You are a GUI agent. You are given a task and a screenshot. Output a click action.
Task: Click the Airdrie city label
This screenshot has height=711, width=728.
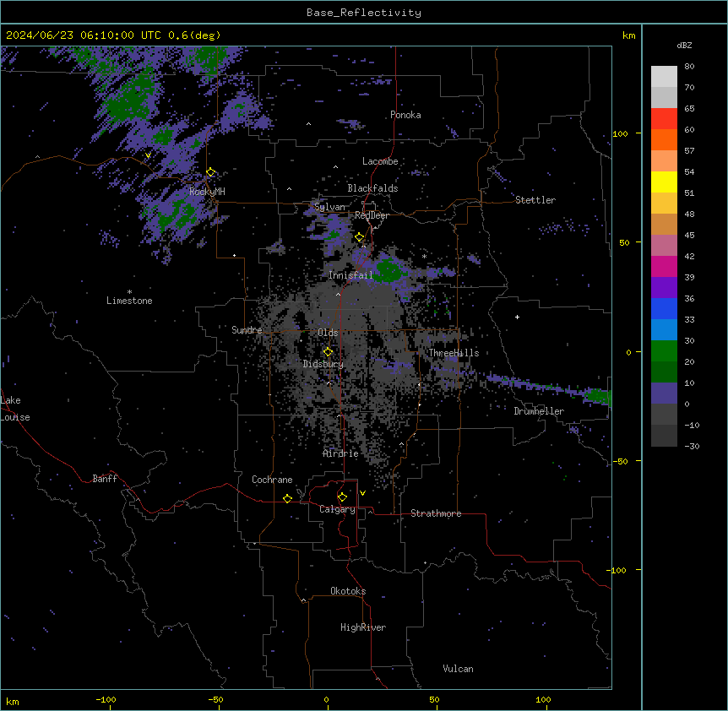coord(341,453)
